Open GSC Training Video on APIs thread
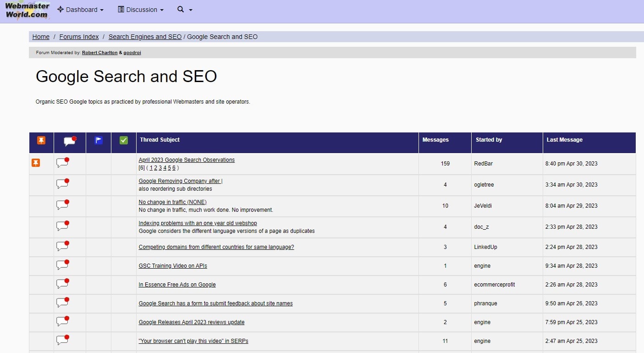644x353 pixels. click(x=173, y=266)
